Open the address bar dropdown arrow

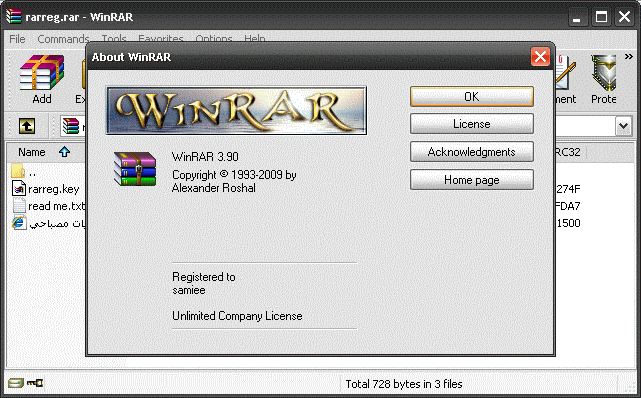click(x=623, y=126)
